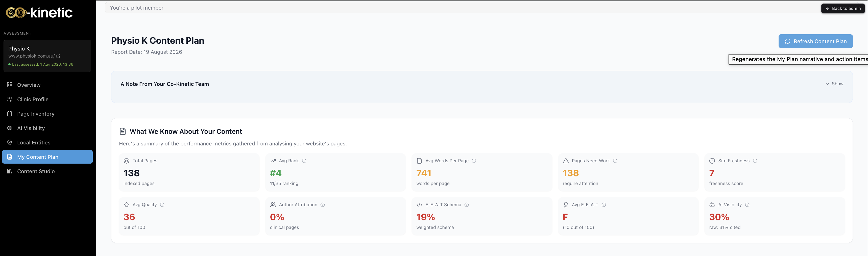Navigate to Local Entities
Screen dimensions: 868x256
point(47,142)
